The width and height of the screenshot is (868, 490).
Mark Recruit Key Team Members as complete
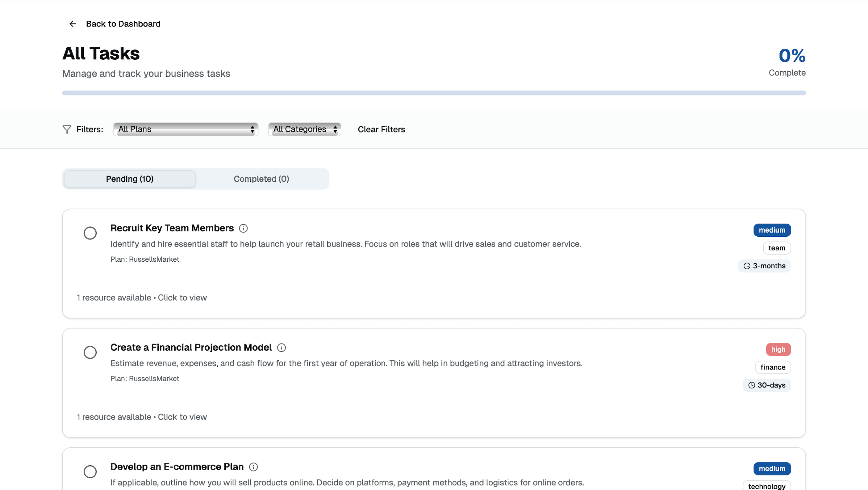(x=90, y=233)
